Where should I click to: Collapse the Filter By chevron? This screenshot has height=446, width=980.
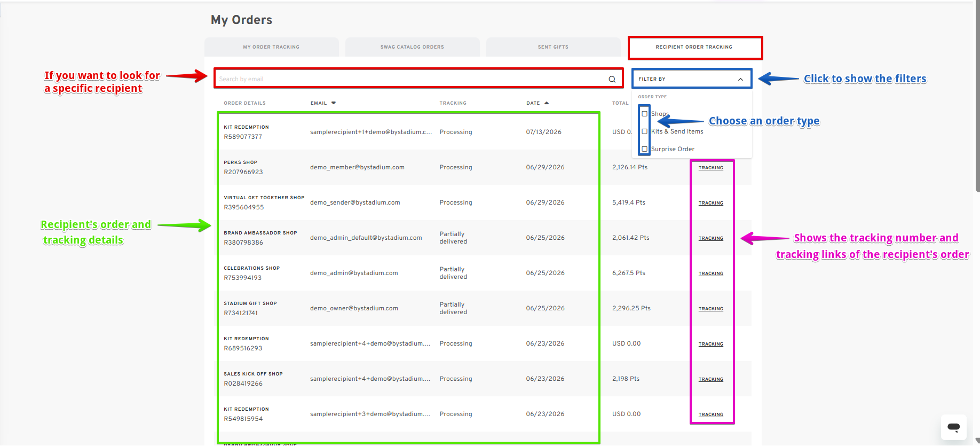740,79
